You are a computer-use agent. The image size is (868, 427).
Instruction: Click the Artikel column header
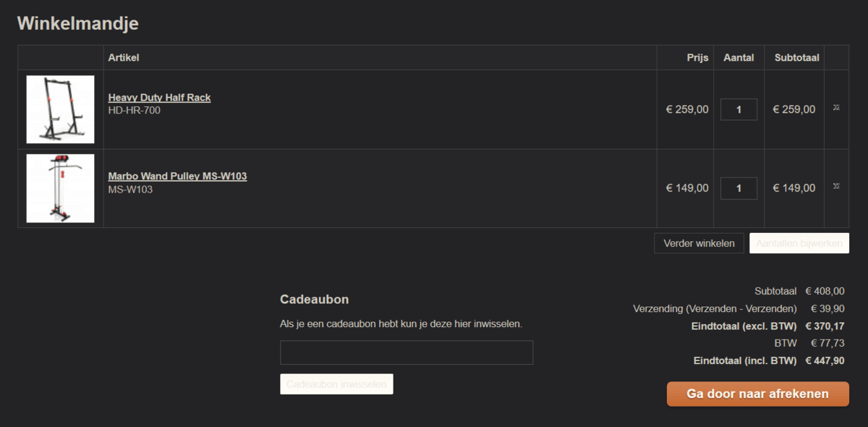coord(124,58)
